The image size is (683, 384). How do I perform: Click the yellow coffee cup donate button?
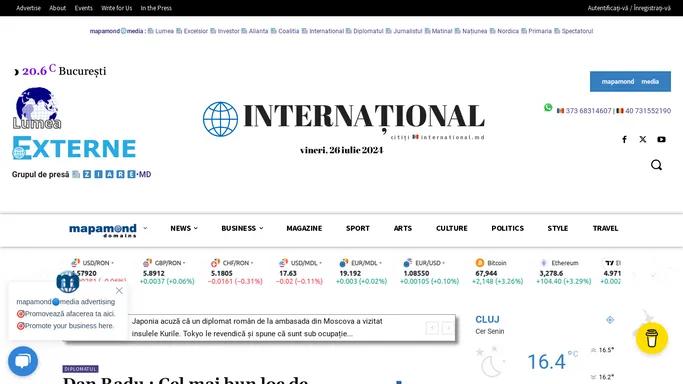652,338
